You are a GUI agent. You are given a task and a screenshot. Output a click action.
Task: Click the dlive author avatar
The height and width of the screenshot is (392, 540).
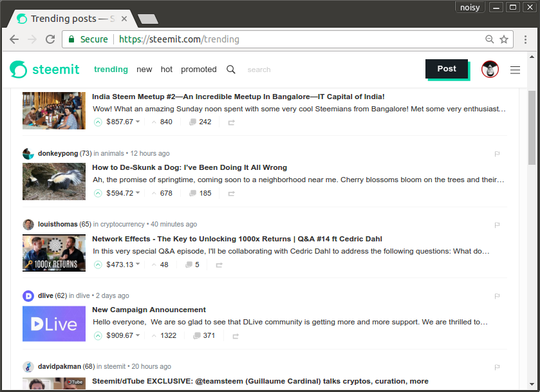(x=28, y=296)
